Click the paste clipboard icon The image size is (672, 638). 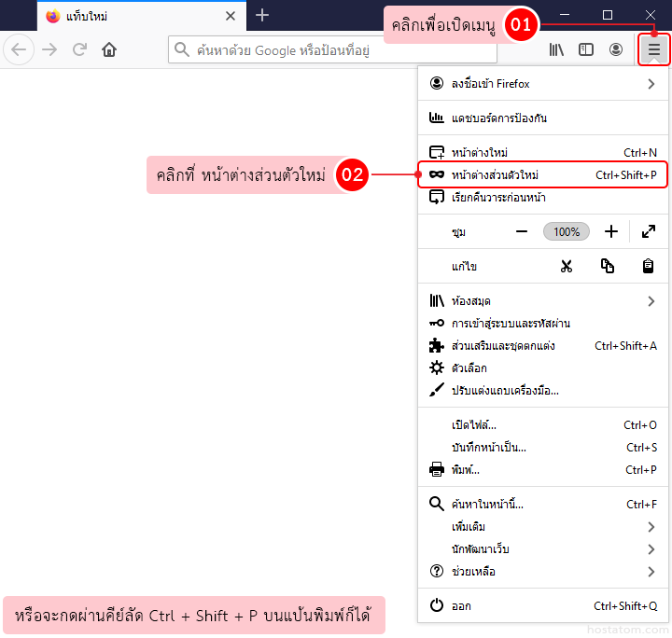coord(648,266)
